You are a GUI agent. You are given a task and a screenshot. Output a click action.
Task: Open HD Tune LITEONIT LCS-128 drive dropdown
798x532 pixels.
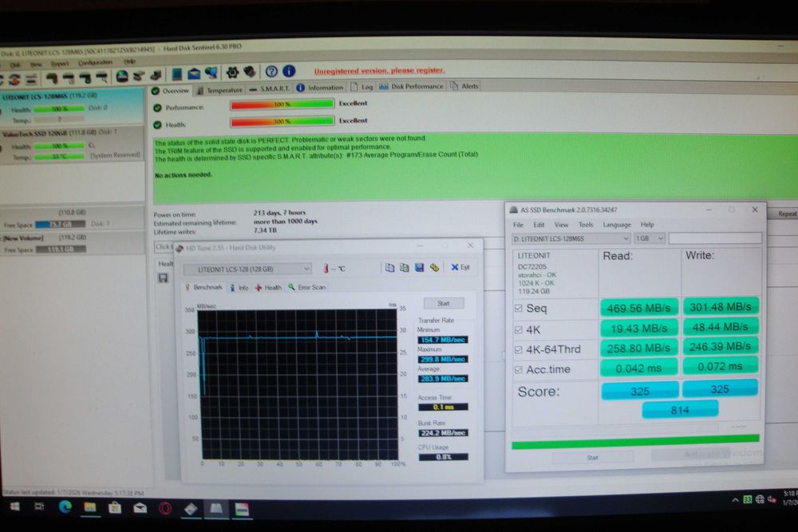click(x=247, y=269)
